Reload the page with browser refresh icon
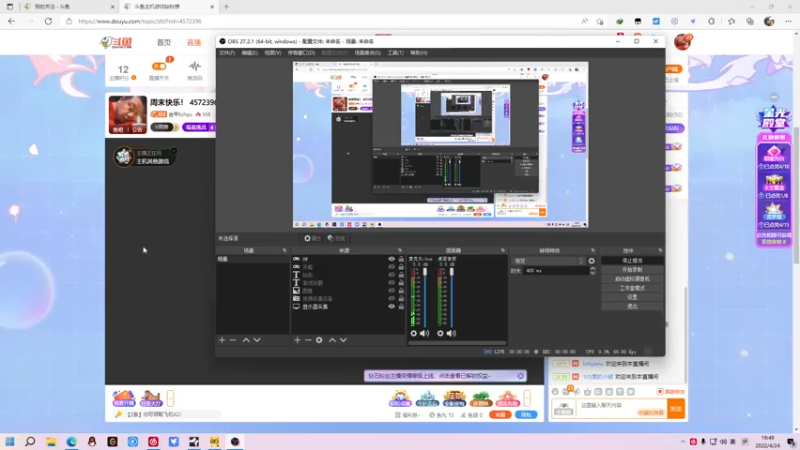 48,21
